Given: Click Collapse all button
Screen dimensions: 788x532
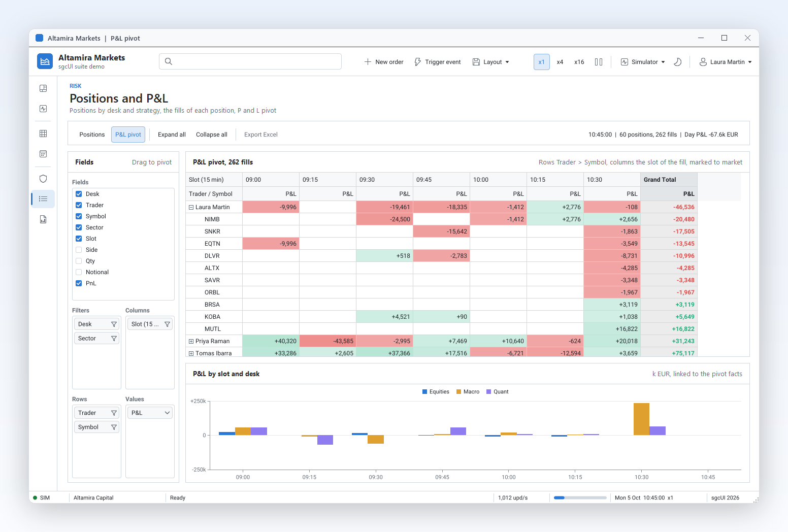Looking at the screenshot, I should pos(212,135).
